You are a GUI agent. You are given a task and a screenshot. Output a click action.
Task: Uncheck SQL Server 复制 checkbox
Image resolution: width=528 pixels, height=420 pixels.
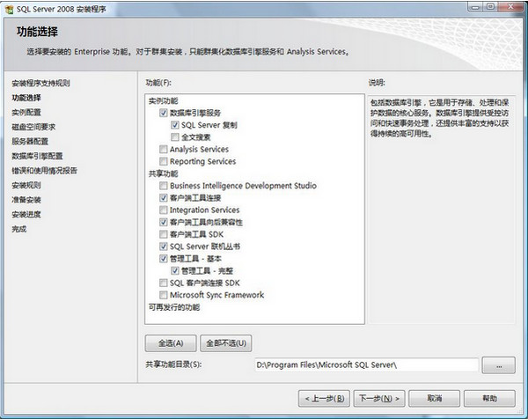(175, 125)
